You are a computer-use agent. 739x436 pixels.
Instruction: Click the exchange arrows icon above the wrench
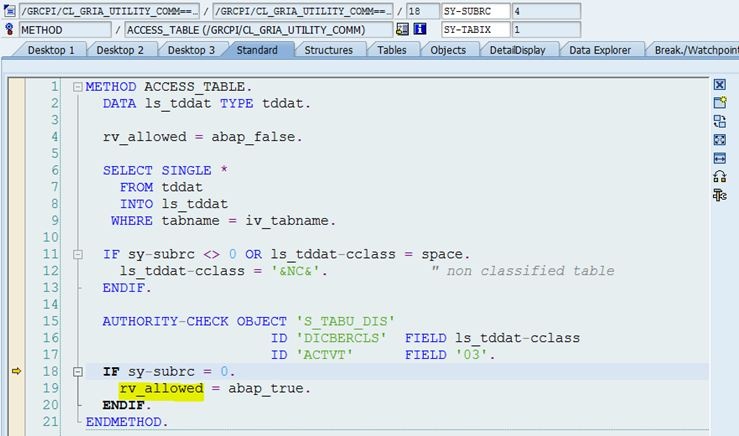(719, 176)
